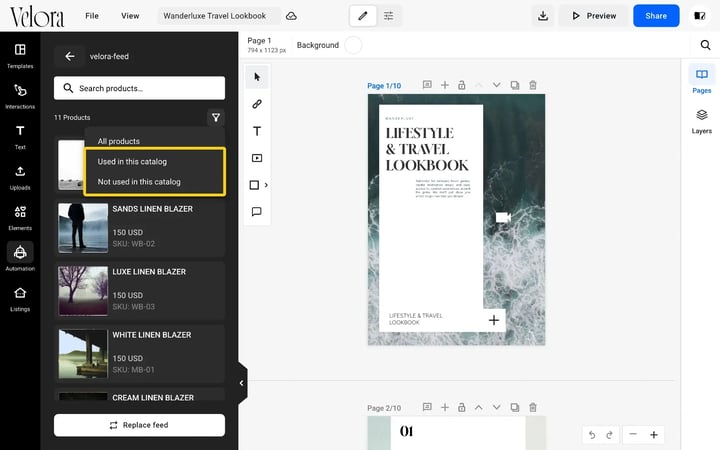Image resolution: width=720 pixels, height=450 pixels.
Task: Select the LIFESTYLE & TRAVEL LOOKBOOK heading
Action: [427, 149]
